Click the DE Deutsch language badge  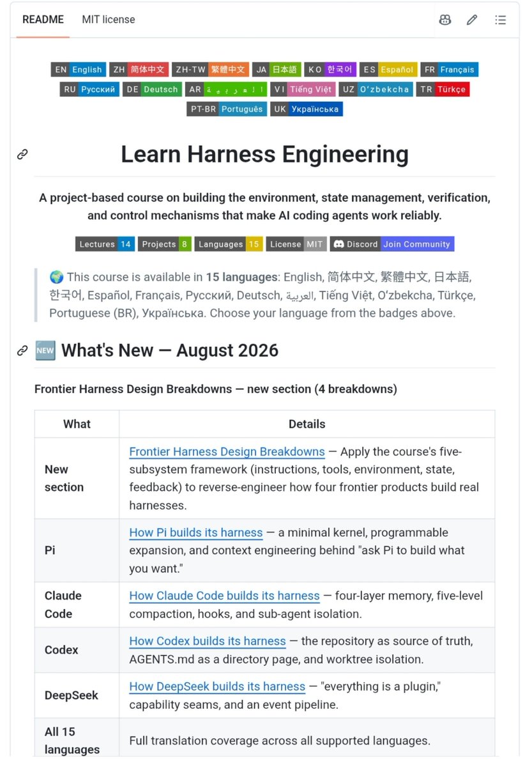152,89
